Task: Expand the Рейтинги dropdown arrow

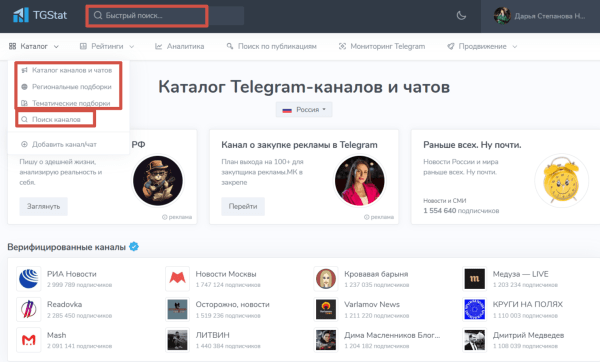Action: (132, 47)
